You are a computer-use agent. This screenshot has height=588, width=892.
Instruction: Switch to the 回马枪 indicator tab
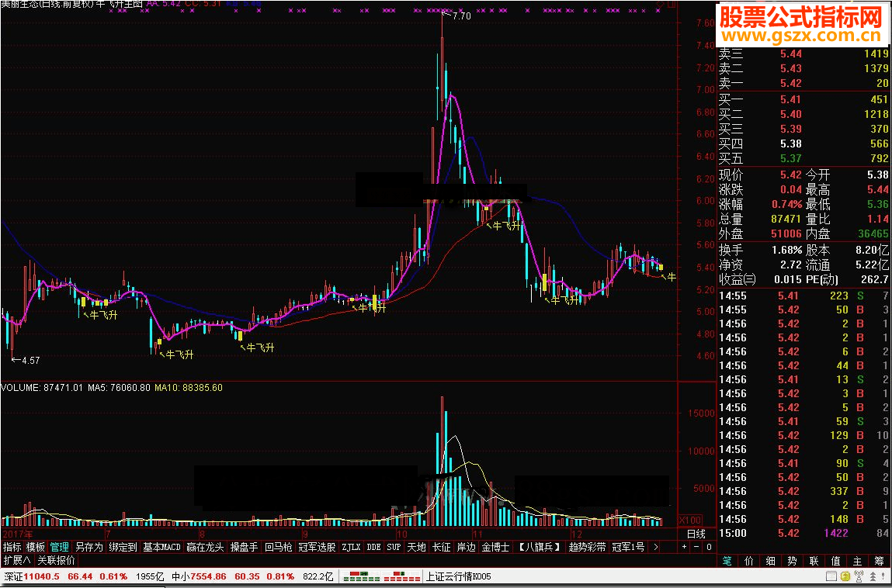[279, 547]
